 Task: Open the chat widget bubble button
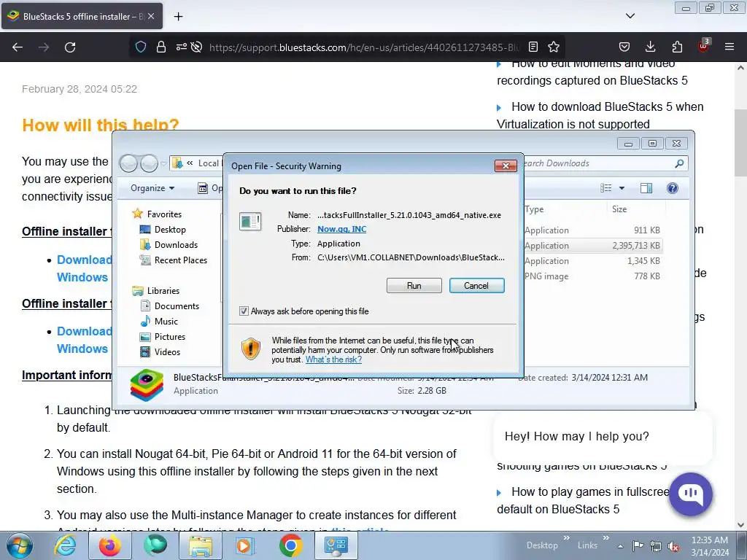click(691, 494)
